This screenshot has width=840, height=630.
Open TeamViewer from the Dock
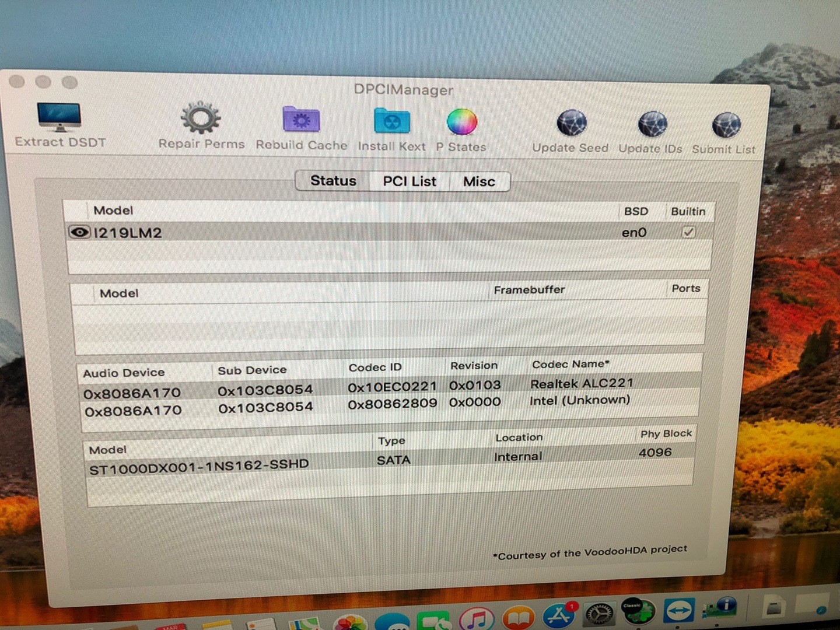tap(678, 610)
